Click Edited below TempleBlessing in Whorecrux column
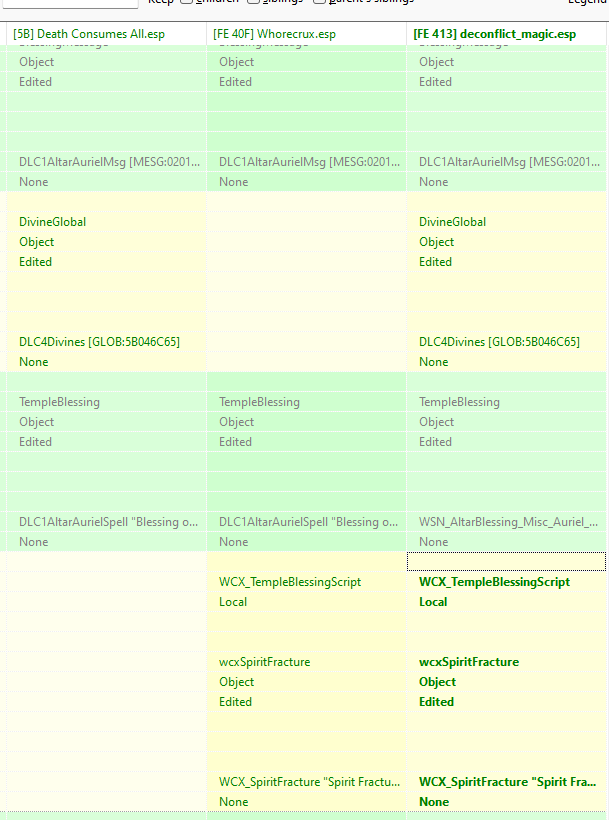 click(x=235, y=442)
